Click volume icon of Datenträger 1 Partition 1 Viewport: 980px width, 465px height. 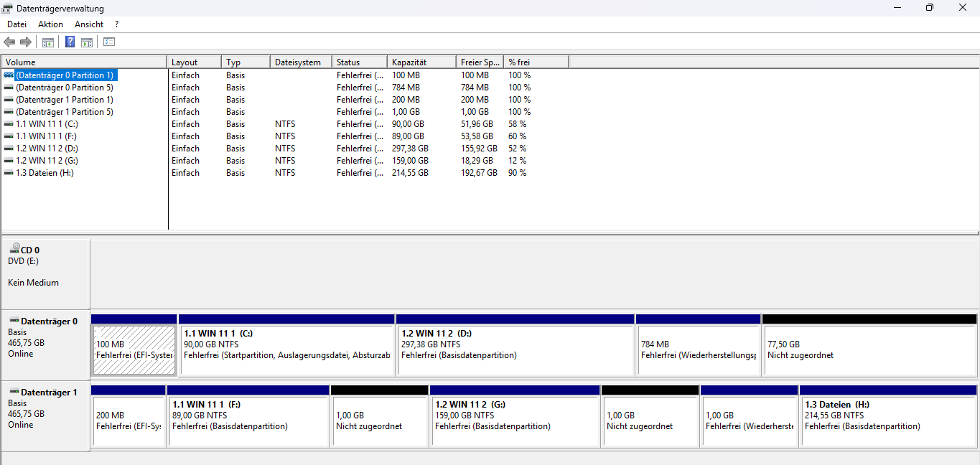[x=9, y=99]
